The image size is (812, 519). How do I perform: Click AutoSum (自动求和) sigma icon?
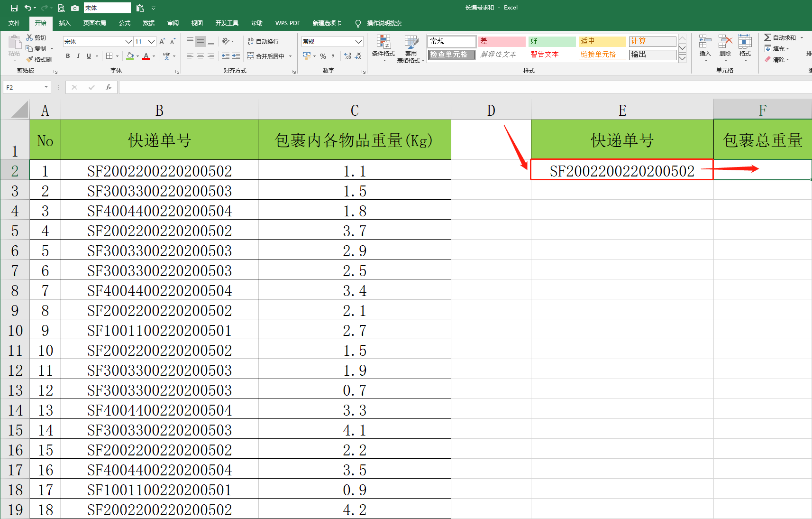tap(767, 37)
